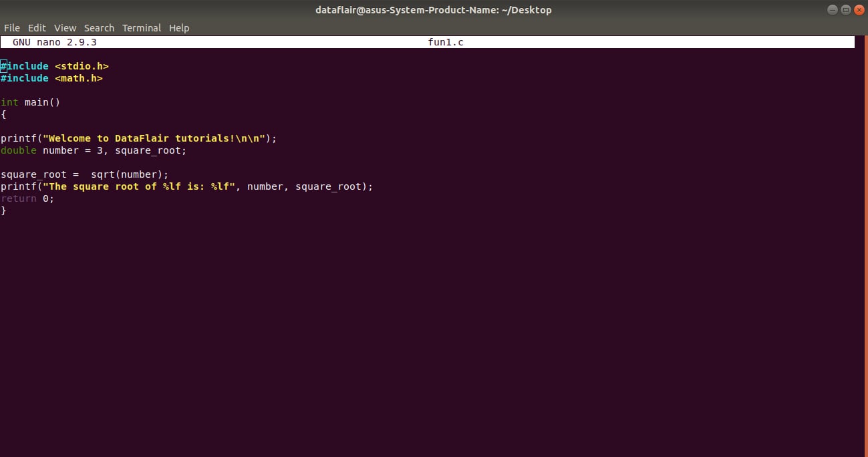Click the minimize window icon
The width and height of the screenshot is (868, 457).
tap(832, 9)
